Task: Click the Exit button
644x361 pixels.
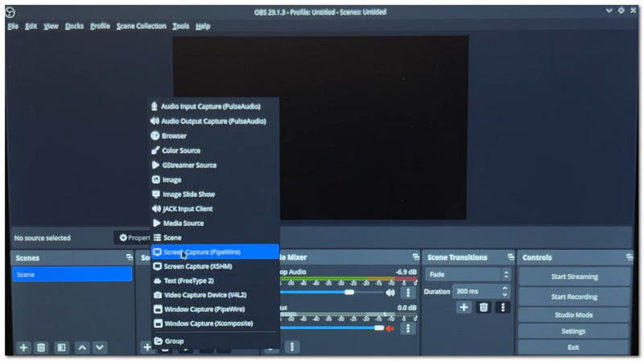Action: [x=574, y=347]
